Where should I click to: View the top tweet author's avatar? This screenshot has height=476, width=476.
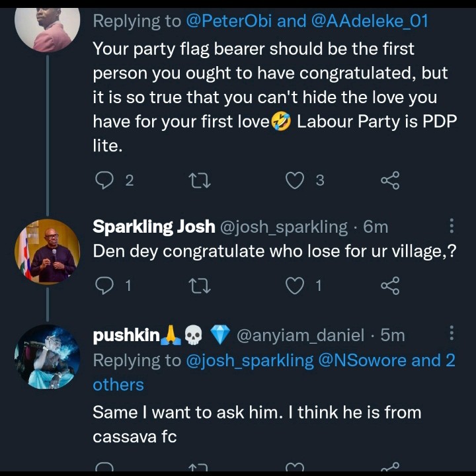click(x=47, y=26)
